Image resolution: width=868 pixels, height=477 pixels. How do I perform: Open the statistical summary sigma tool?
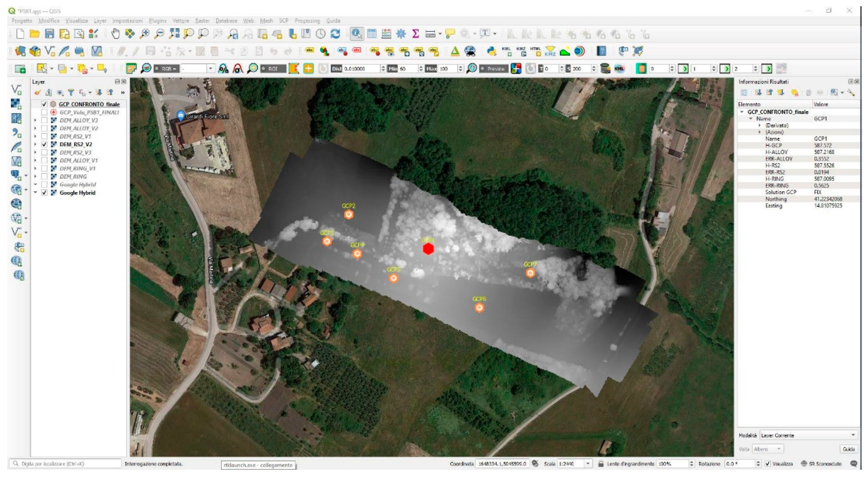point(415,34)
